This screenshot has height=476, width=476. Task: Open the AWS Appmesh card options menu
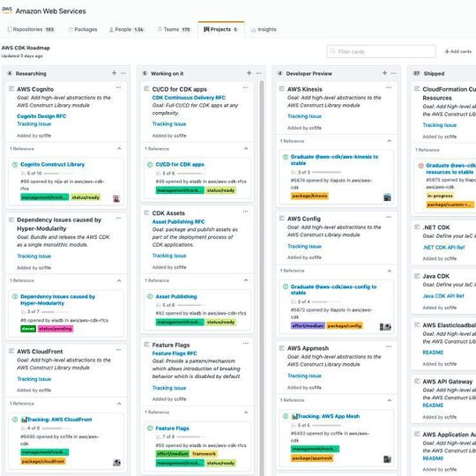[389, 346]
